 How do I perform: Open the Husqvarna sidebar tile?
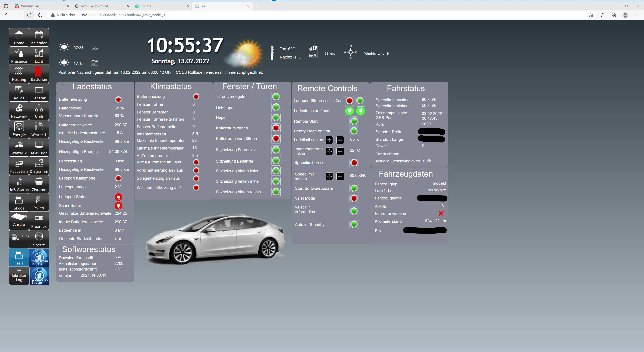(x=19, y=166)
